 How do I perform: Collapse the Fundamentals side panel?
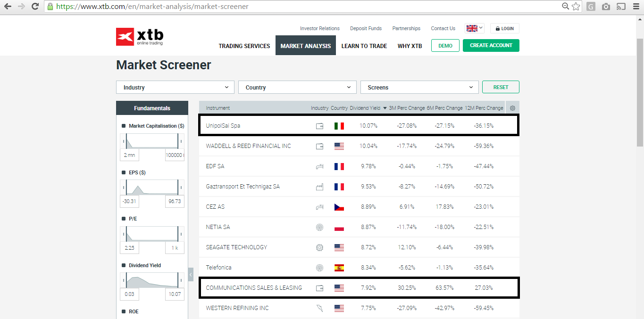[x=191, y=274]
